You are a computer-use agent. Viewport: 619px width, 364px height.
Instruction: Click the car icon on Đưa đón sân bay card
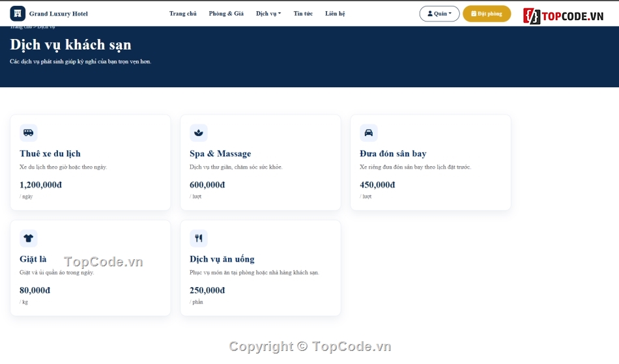point(369,133)
